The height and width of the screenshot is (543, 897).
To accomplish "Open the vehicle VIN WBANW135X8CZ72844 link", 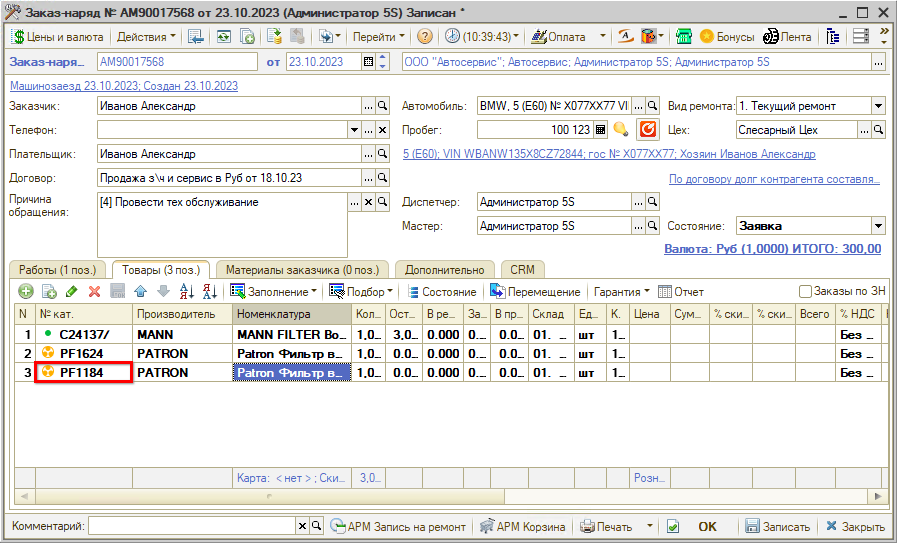I will click(609, 154).
